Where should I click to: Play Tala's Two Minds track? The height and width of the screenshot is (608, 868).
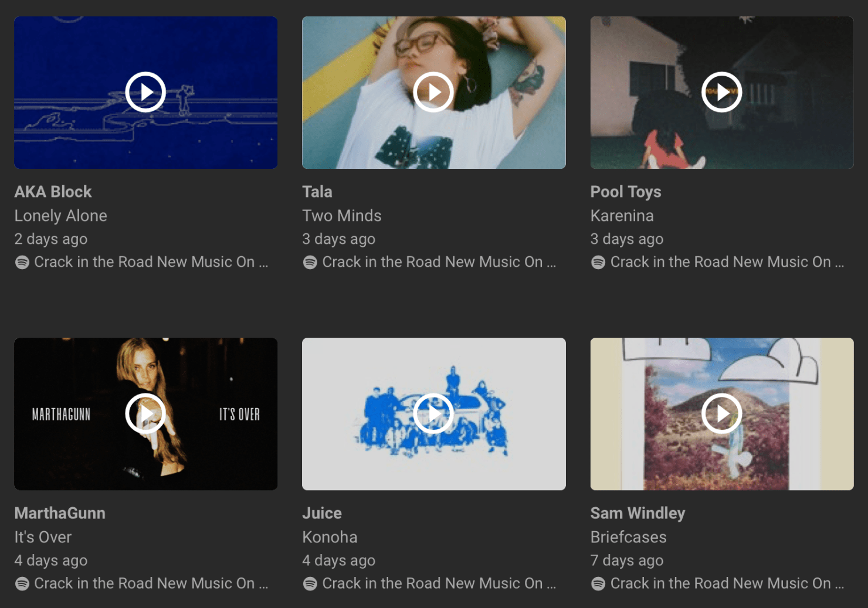click(433, 92)
